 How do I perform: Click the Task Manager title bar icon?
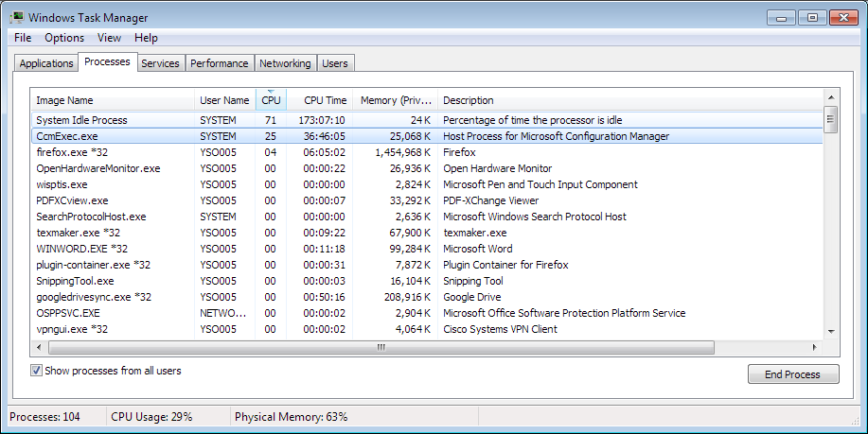tap(16, 17)
